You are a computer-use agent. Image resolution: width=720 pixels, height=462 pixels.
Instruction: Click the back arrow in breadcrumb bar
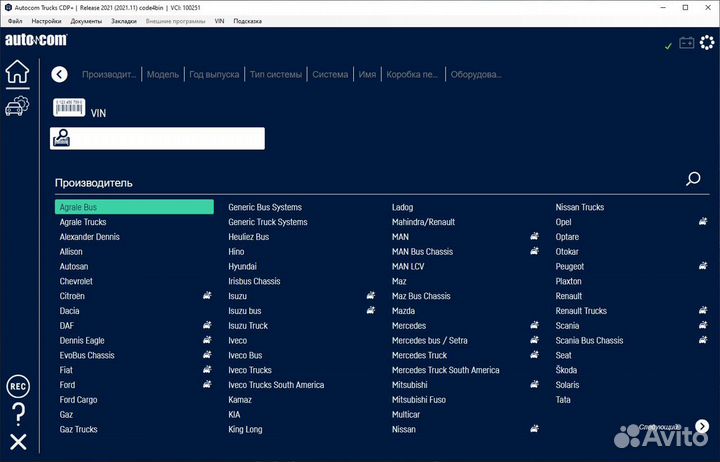(60, 74)
